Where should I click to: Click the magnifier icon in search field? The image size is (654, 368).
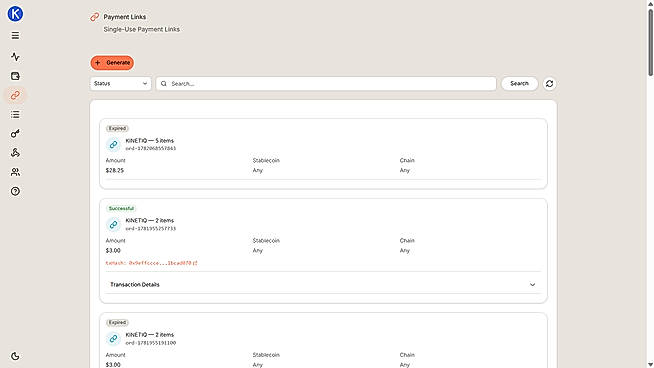[x=164, y=83]
